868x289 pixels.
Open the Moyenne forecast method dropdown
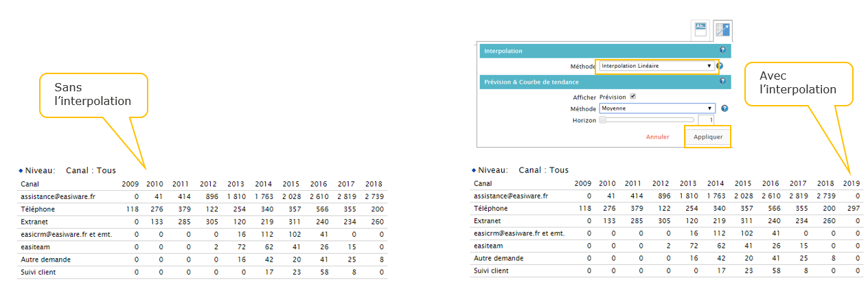[656, 108]
